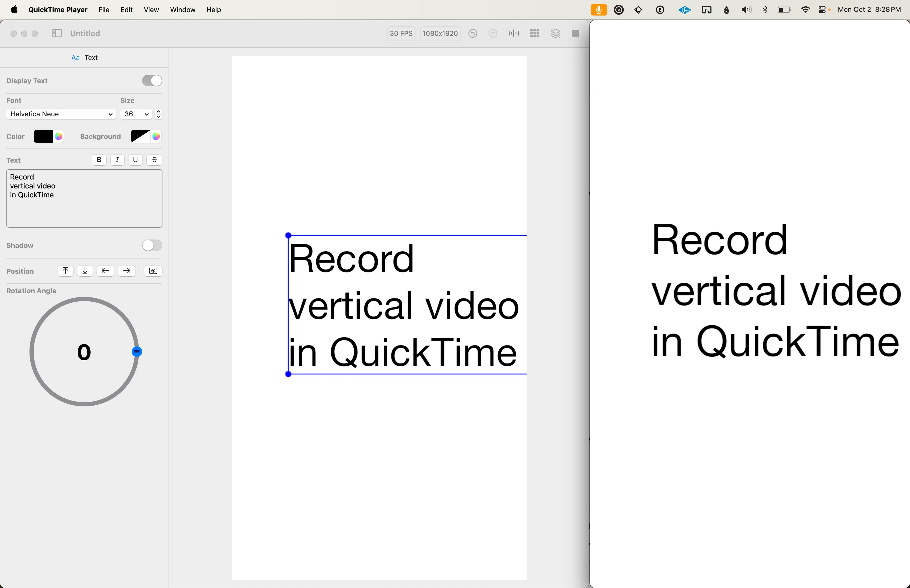Enable the Shadow option
Image resolution: width=910 pixels, height=588 pixels.
[152, 245]
